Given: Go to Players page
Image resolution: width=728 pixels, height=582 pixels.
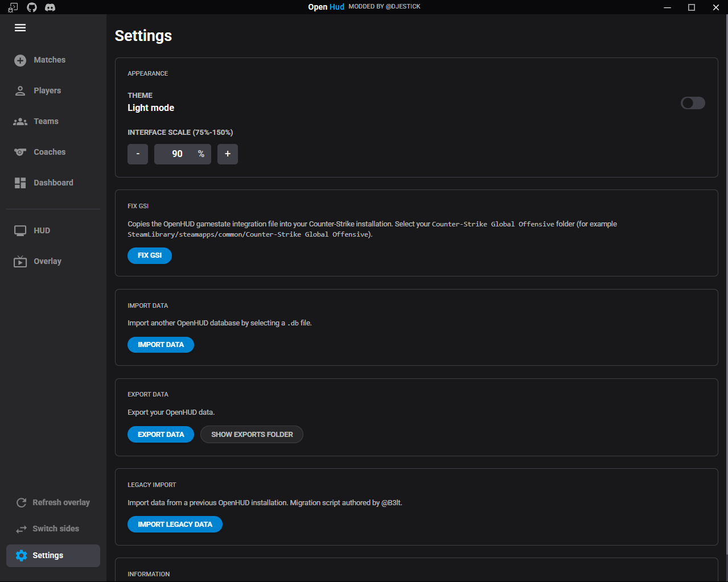Looking at the screenshot, I should pyautogui.click(x=47, y=90).
